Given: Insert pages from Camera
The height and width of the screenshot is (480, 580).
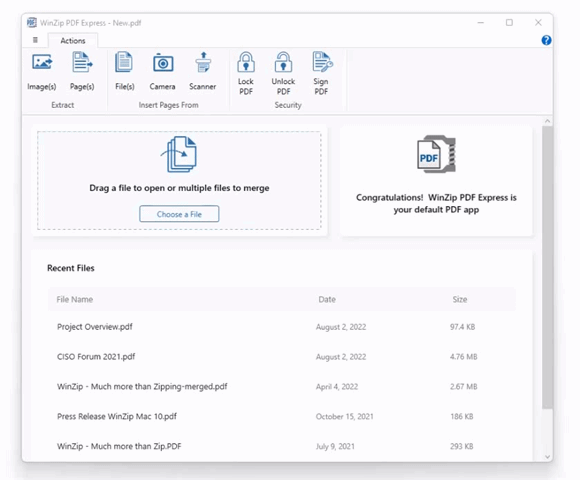Looking at the screenshot, I should (x=162, y=71).
